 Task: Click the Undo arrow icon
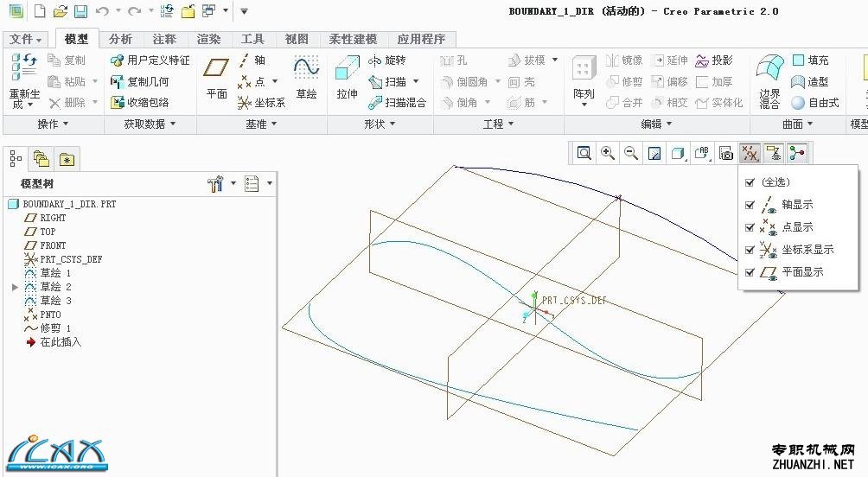[x=102, y=10]
